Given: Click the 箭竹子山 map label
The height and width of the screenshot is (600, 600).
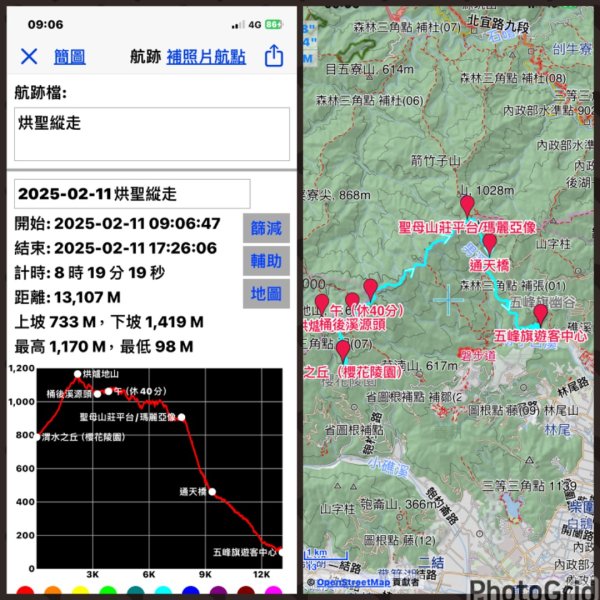Looking at the screenshot, I should click(x=435, y=160).
